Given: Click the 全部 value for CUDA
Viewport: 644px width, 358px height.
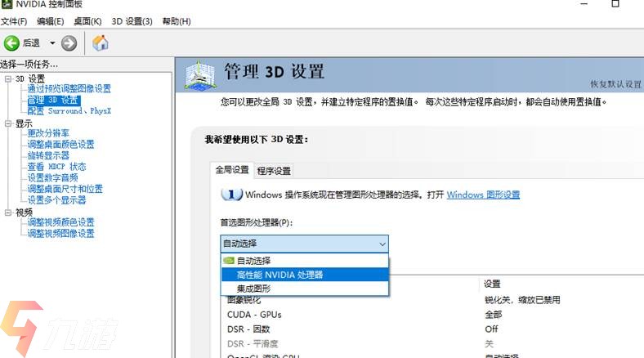Looking at the screenshot, I should [494, 315].
